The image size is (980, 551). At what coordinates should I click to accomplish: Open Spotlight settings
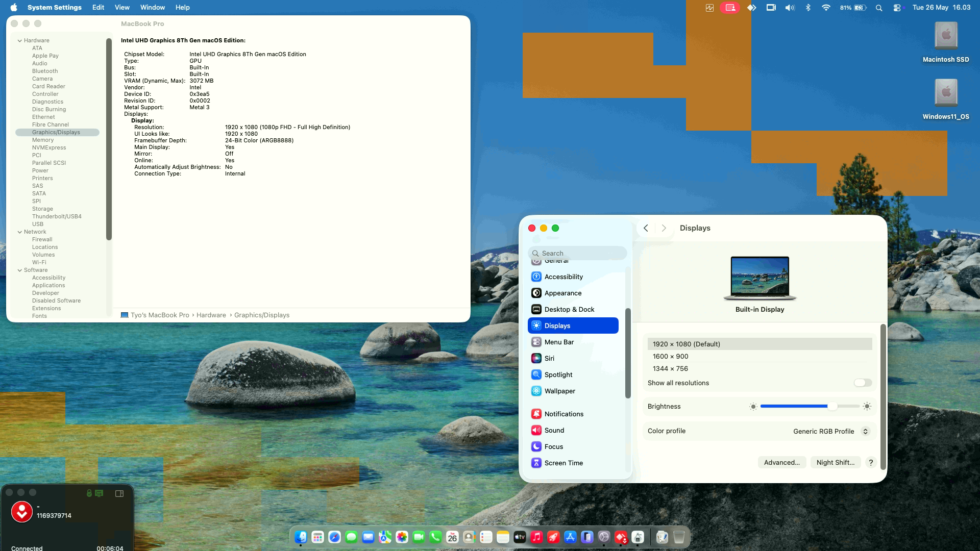pyautogui.click(x=573, y=374)
